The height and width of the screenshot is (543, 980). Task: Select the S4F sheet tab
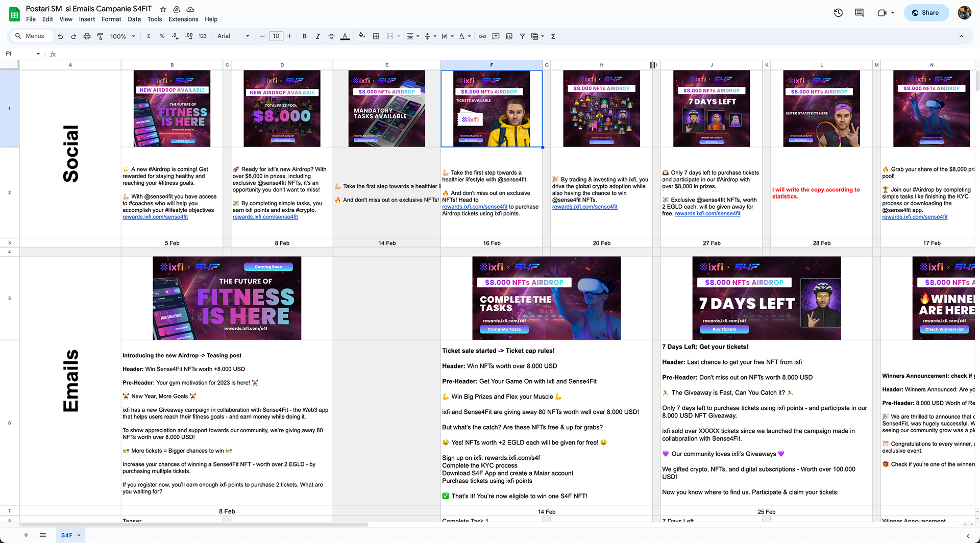coord(67,535)
